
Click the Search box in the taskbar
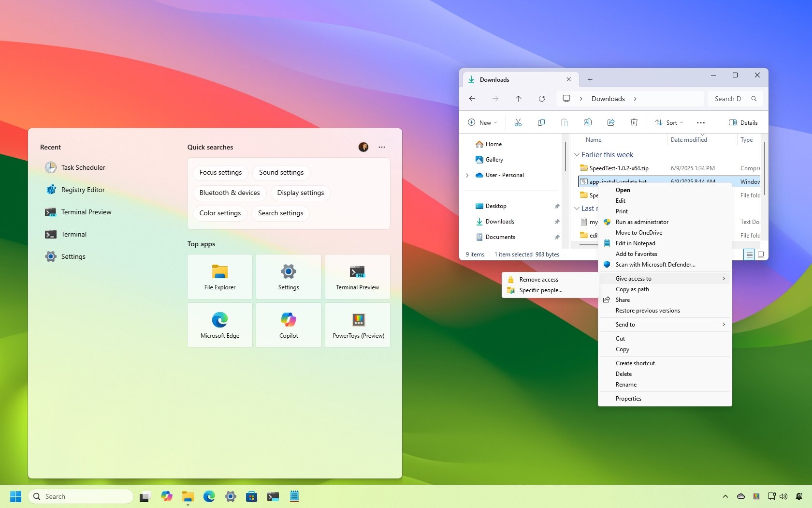[80, 496]
